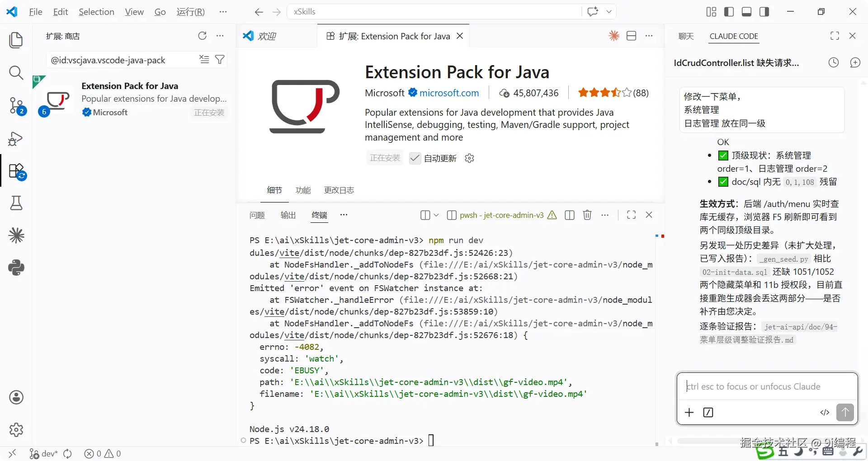868x461 pixels.
Task: Clear the extensions search results
Action: coord(204,59)
